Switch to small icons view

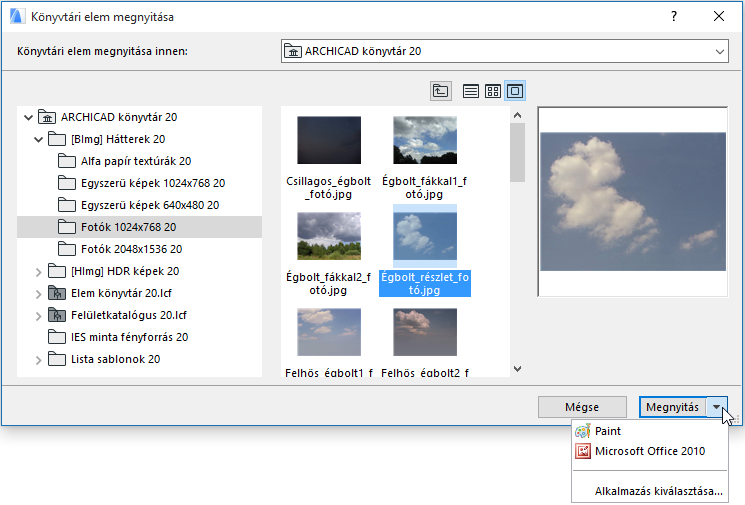pyautogui.click(x=493, y=91)
